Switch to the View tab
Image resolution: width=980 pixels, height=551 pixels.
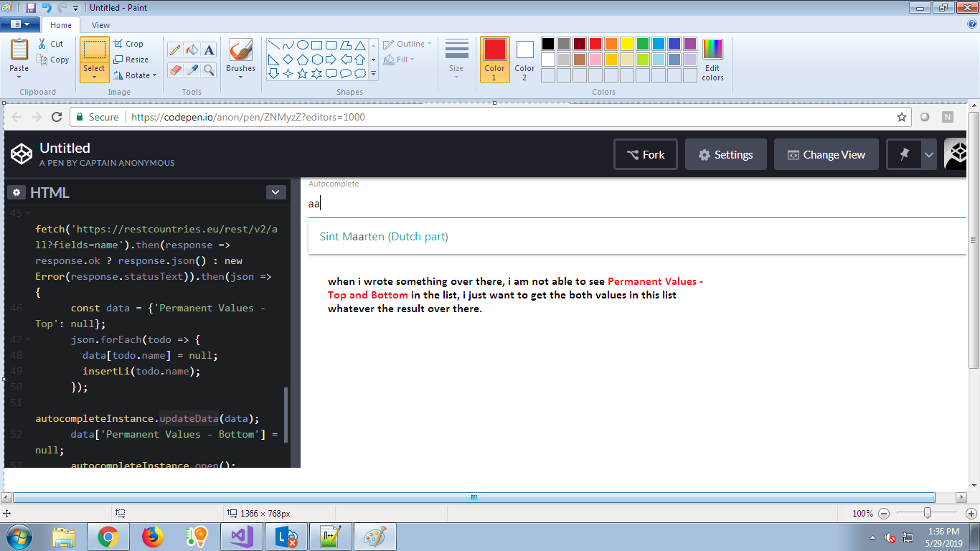[x=100, y=24]
